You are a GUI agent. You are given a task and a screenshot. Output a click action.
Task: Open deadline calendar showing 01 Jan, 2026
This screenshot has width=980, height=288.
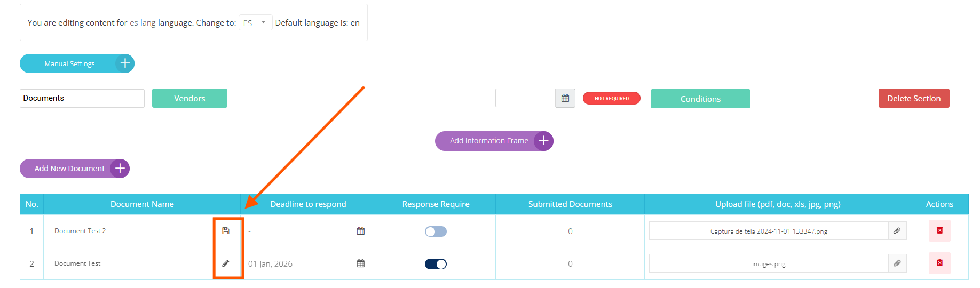pos(361,263)
